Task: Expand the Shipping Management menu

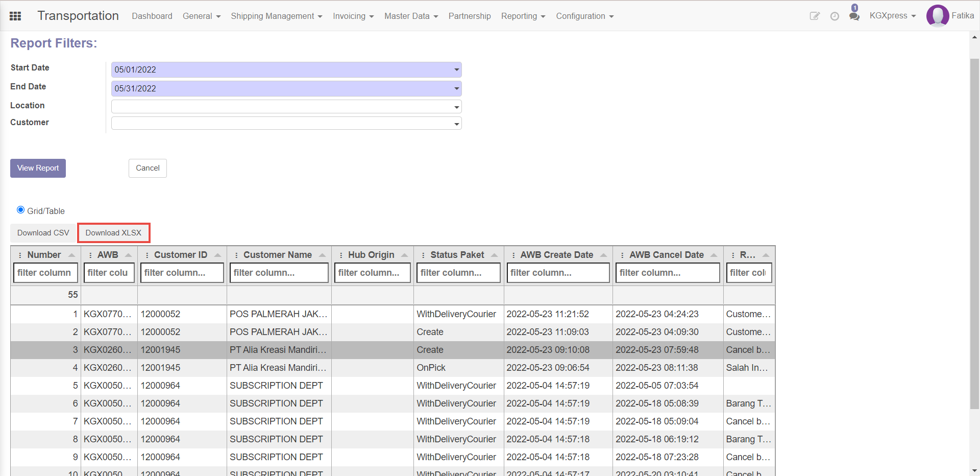Action: click(x=277, y=16)
